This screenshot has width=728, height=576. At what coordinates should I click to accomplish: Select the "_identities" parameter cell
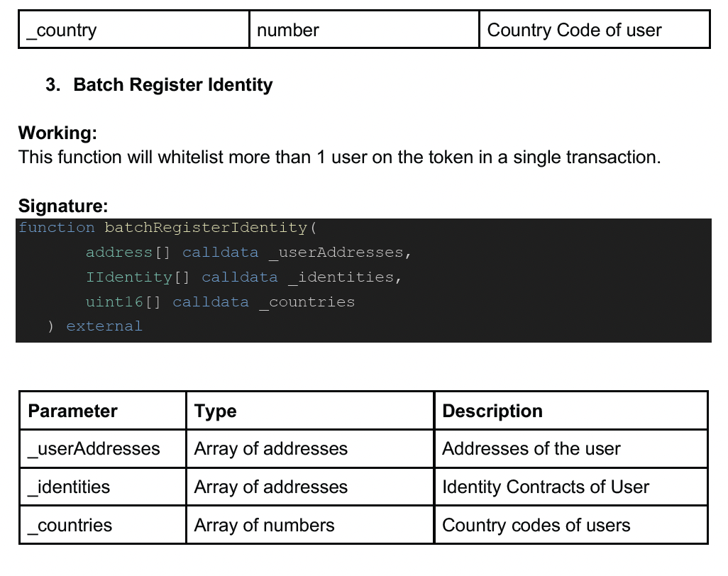point(69,487)
